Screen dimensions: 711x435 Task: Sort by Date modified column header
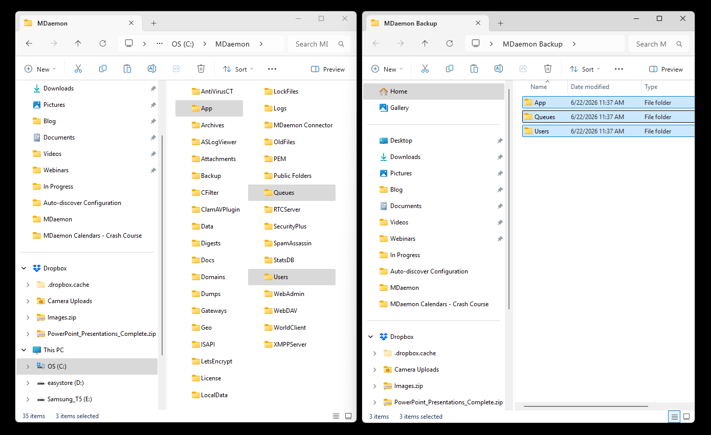pyautogui.click(x=590, y=87)
